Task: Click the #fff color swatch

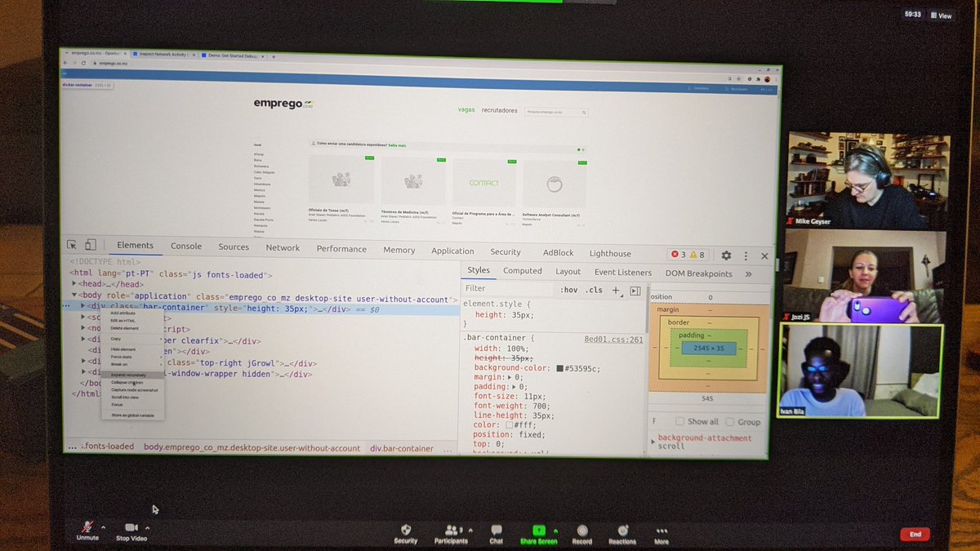Action: tap(509, 425)
